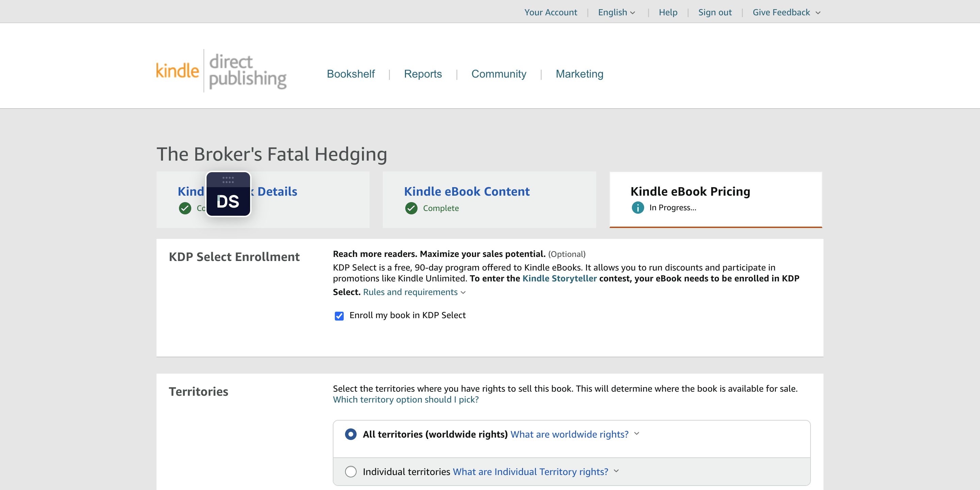The width and height of the screenshot is (980, 490).
Task: Open the Give Feedback dropdown
Action: tap(786, 12)
